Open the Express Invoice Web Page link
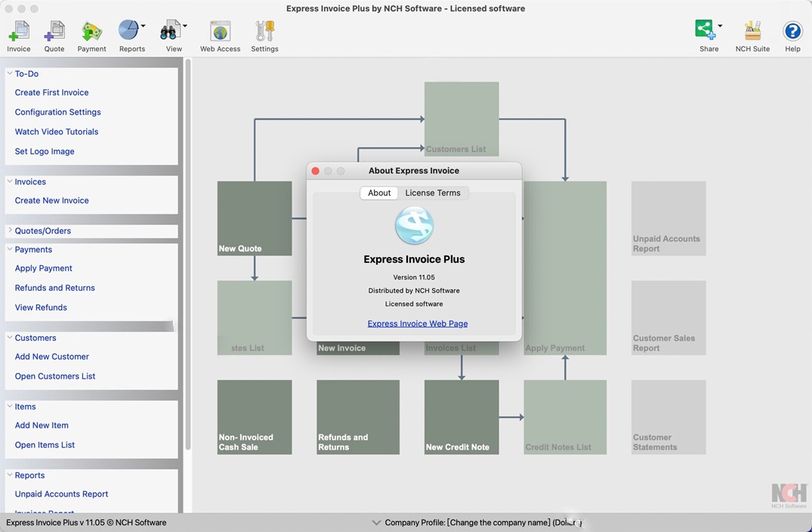812x532 pixels. 418,323
